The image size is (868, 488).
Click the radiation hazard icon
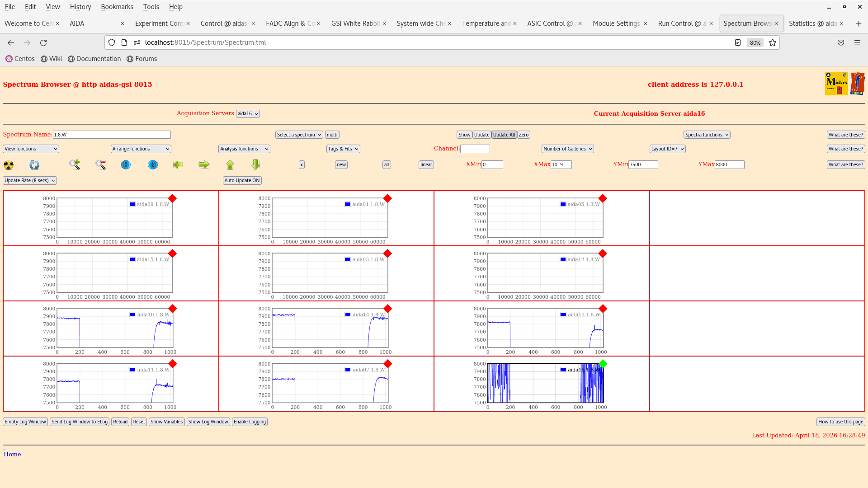coord(9,165)
